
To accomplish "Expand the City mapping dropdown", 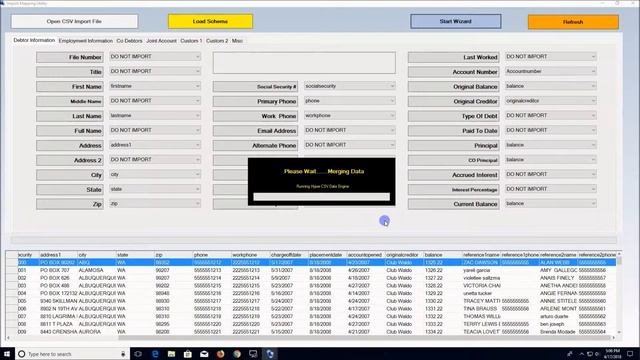I will click(x=155, y=174).
